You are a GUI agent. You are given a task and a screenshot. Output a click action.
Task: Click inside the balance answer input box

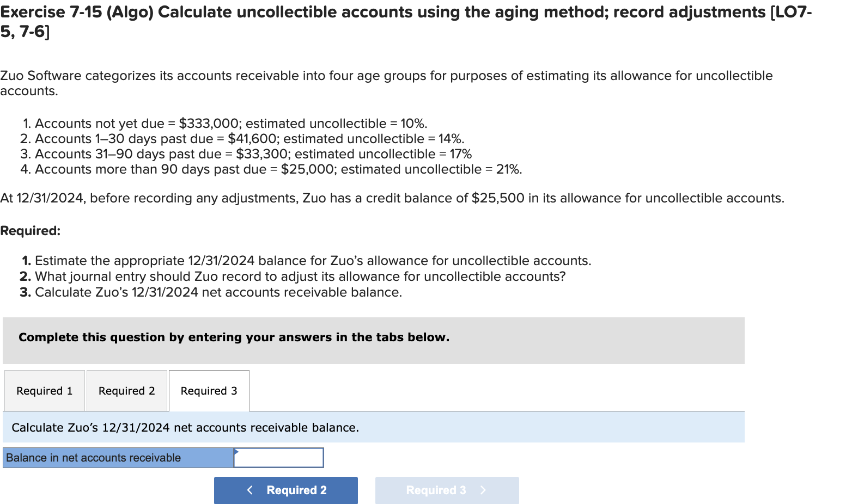(278, 457)
